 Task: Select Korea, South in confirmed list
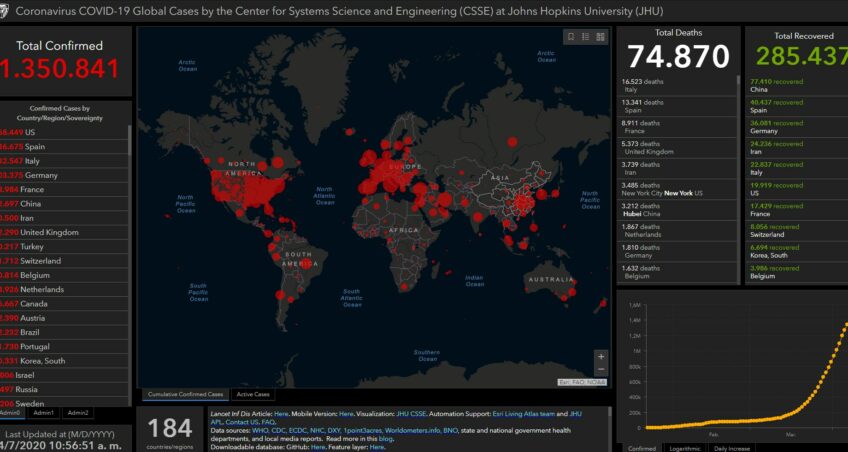click(64, 361)
